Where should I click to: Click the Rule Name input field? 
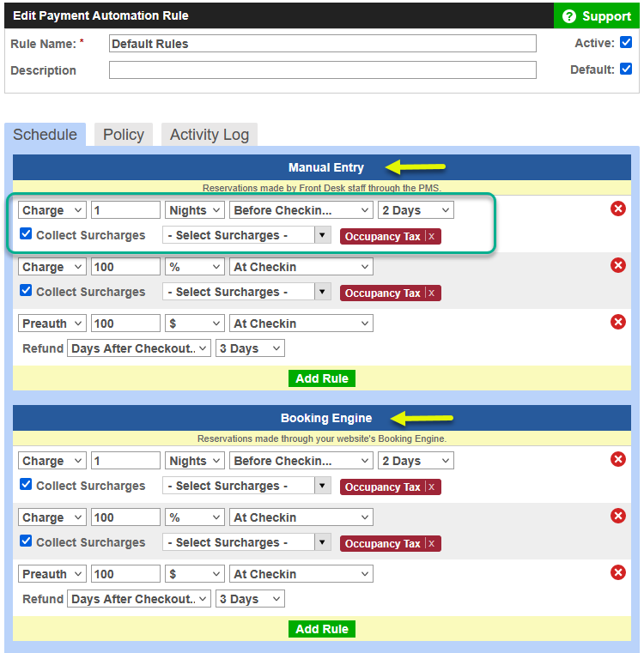point(322,44)
